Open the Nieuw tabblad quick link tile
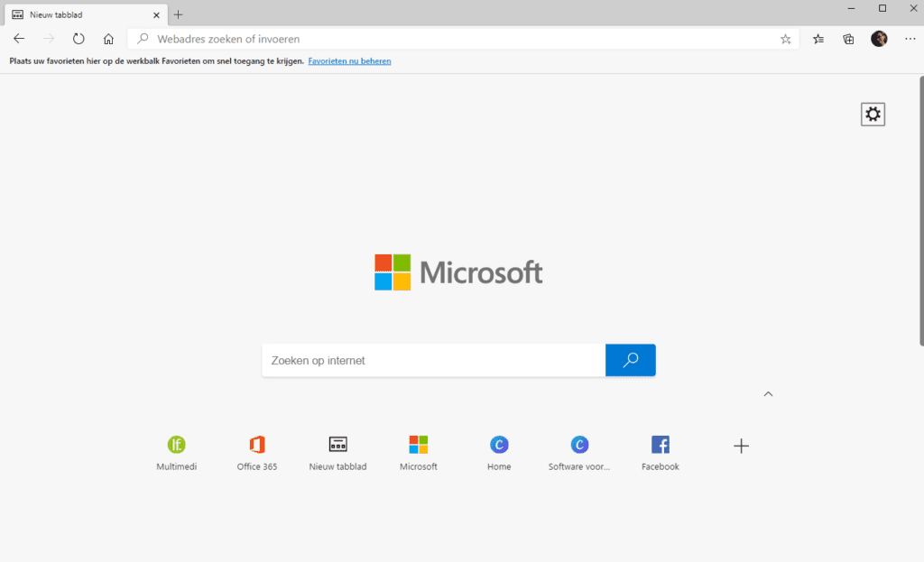 click(337, 453)
